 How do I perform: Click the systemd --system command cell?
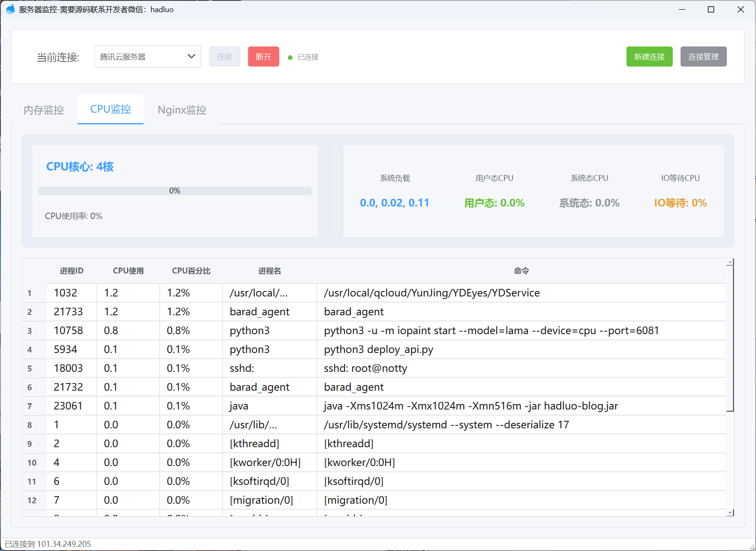pyautogui.click(x=521, y=425)
